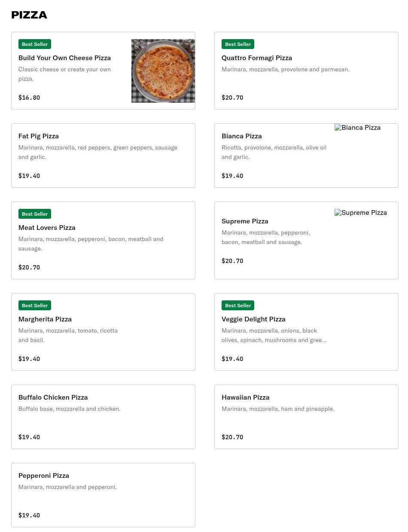Select the Veggie Delight Pizza title

click(253, 319)
